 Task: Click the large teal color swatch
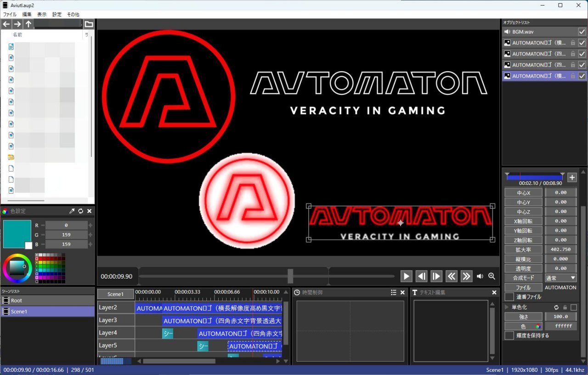click(x=16, y=234)
